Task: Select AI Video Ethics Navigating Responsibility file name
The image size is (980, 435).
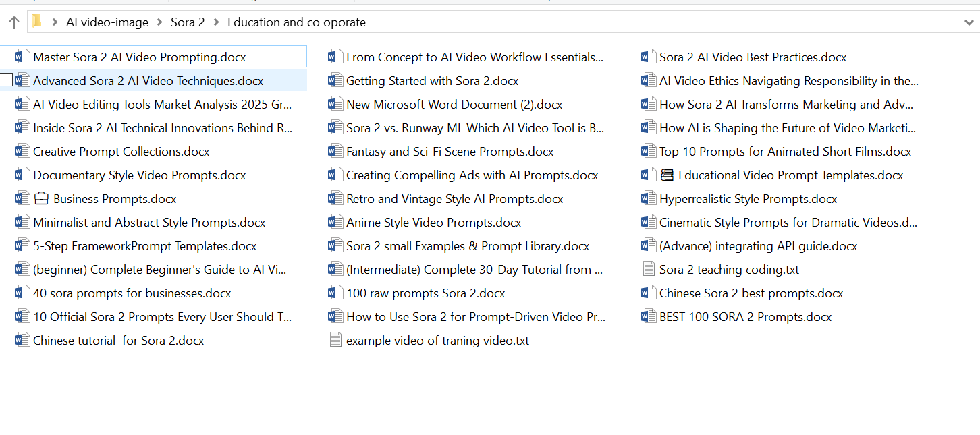Action: point(789,81)
